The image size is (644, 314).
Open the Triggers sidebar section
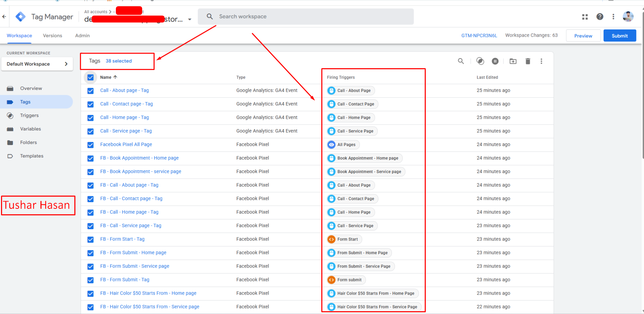29,115
